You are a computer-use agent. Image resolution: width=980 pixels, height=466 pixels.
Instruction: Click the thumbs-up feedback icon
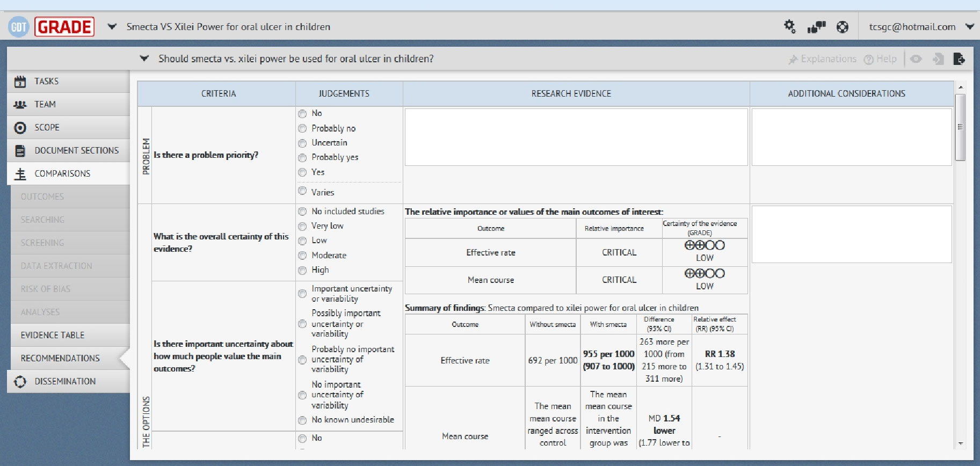(817, 26)
